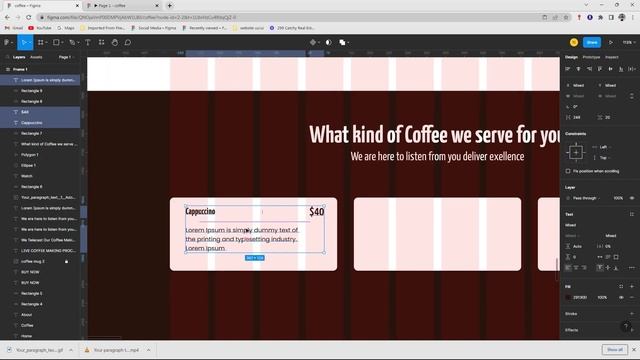The height and width of the screenshot is (360, 640).
Task: Click the Mask contrast icon in toolbar
Action: (x=329, y=42)
